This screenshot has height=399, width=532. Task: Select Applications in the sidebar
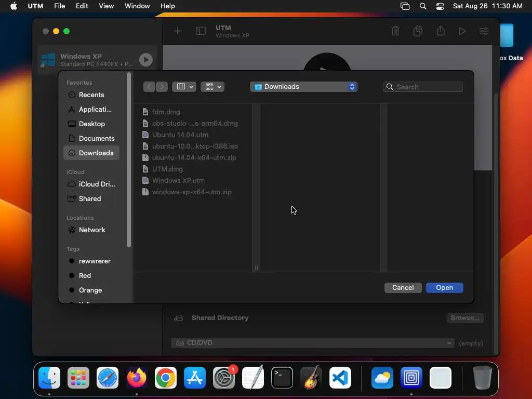[x=91, y=109]
